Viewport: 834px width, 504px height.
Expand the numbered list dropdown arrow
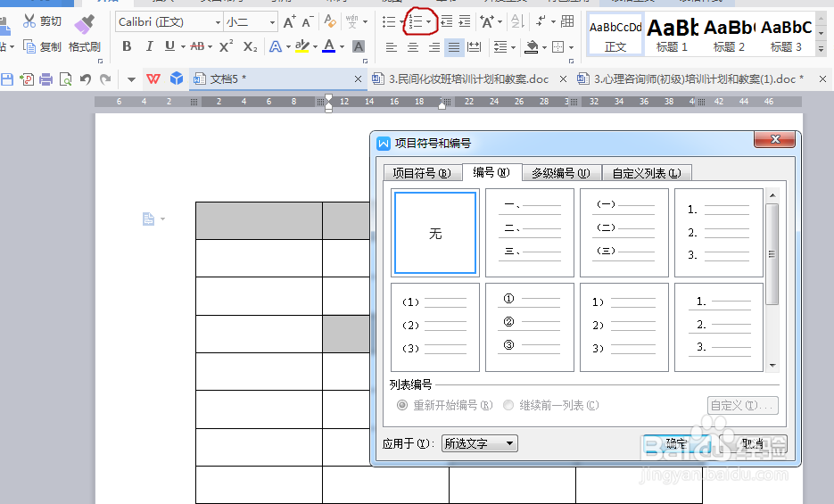(429, 21)
